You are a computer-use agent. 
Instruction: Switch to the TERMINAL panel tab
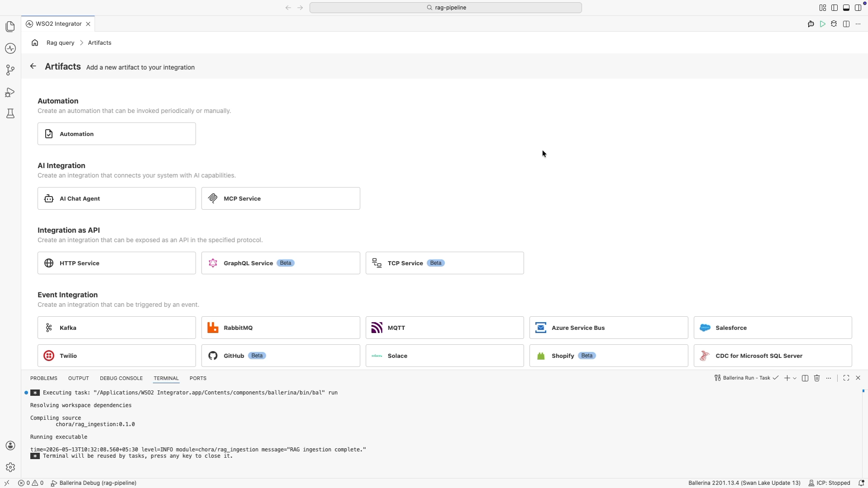click(x=166, y=378)
